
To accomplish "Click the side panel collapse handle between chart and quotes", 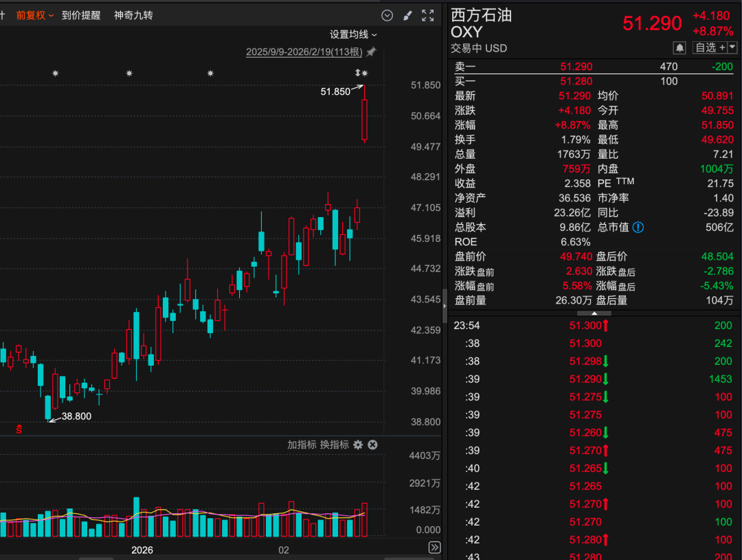I will tap(445, 306).
